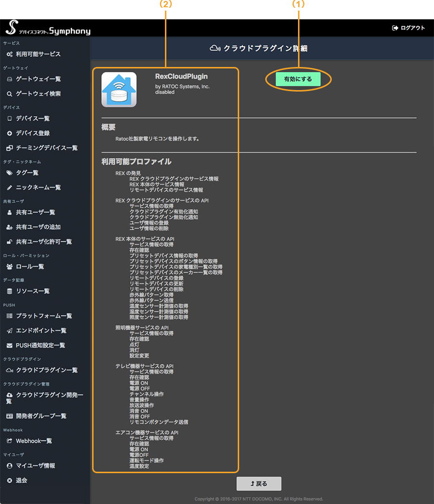This screenshot has height=504, width=434.
Task: Click the user icon beside 共有ユーザ一覧
Action: click(10, 212)
